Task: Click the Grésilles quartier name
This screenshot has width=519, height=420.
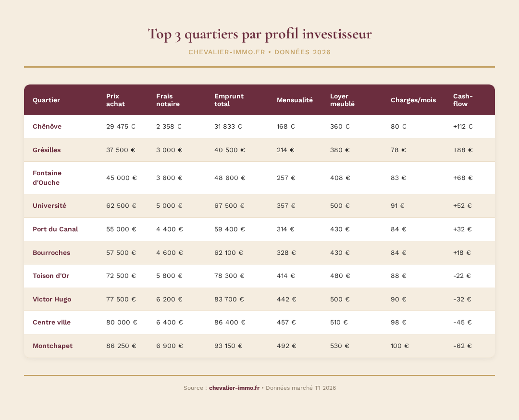Action: coord(47,150)
